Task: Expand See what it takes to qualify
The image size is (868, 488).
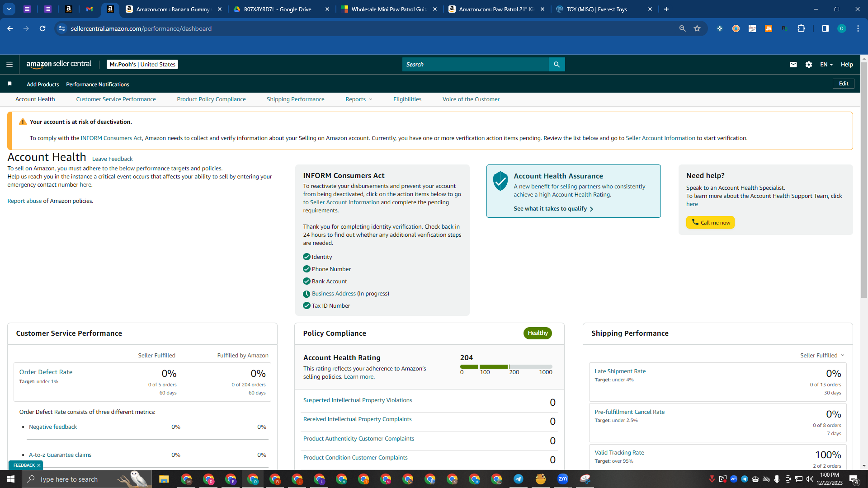Action: [553, 209]
